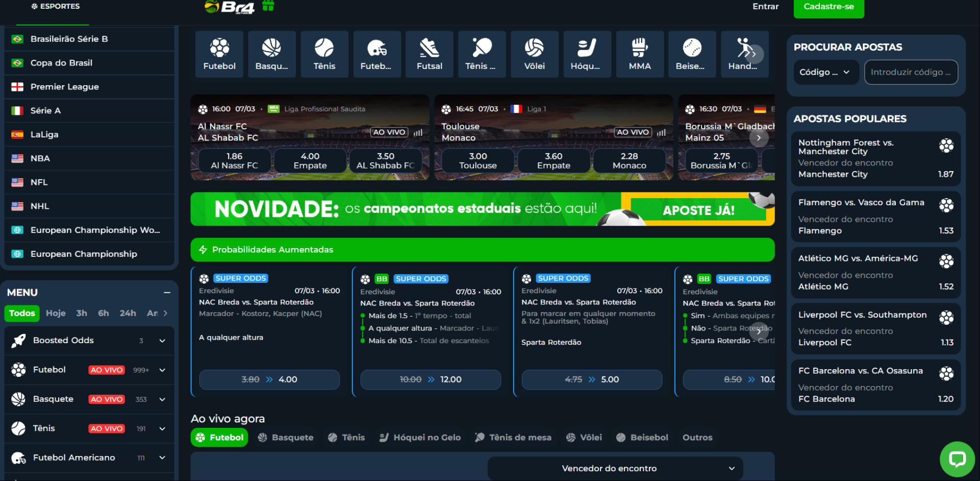Click the Boosted Odds rocket icon
The image size is (980, 481).
[x=19, y=341]
